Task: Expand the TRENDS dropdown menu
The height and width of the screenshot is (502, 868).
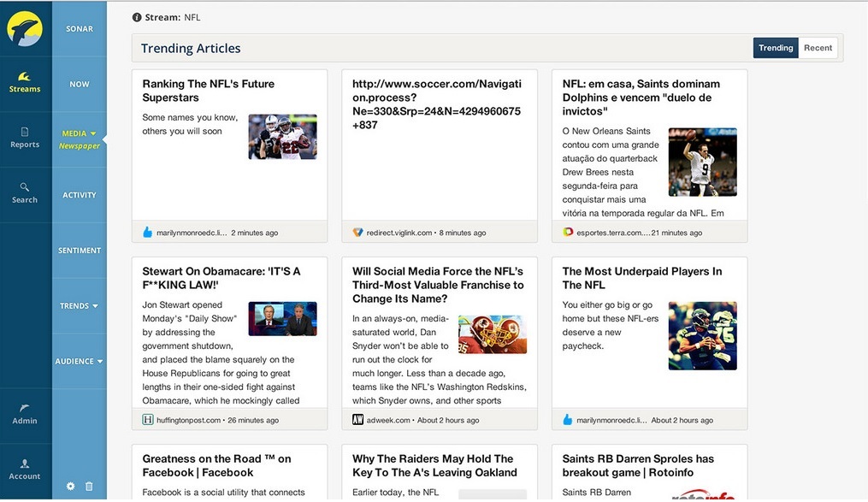Action: pos(80,305)
